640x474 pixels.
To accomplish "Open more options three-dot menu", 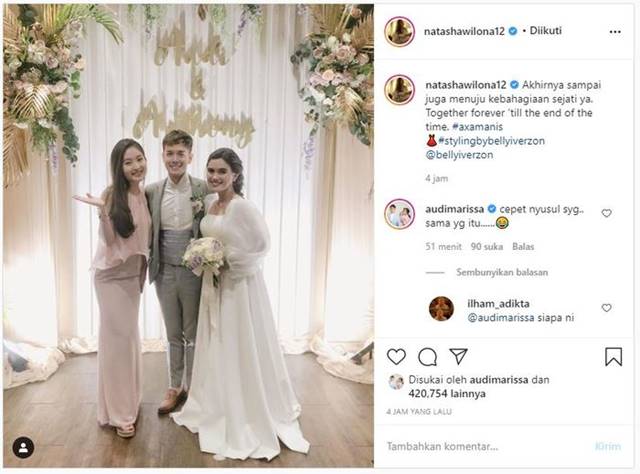I will tap(615, 32).
